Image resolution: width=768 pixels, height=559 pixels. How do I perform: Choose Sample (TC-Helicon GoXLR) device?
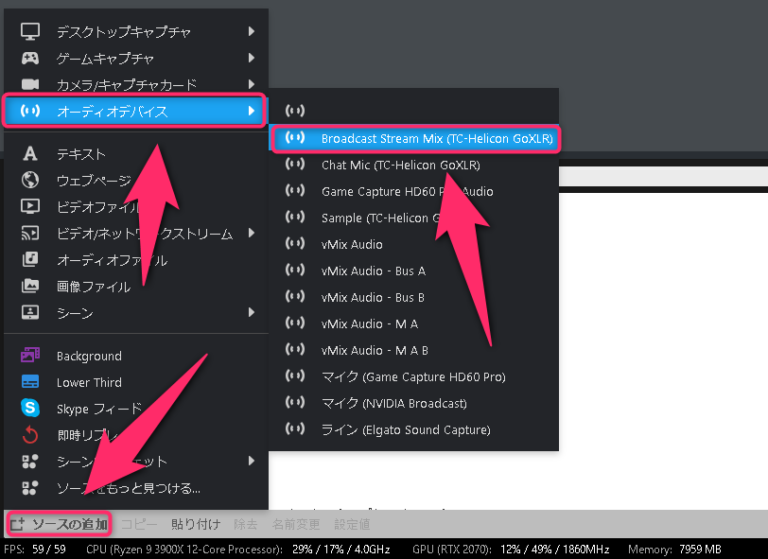tap(414, 218)
